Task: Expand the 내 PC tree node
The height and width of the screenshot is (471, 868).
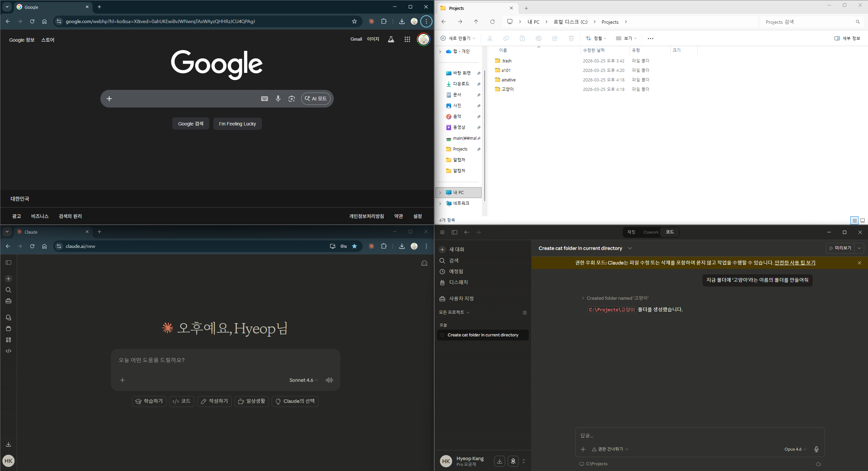Action: coord(440,193)
